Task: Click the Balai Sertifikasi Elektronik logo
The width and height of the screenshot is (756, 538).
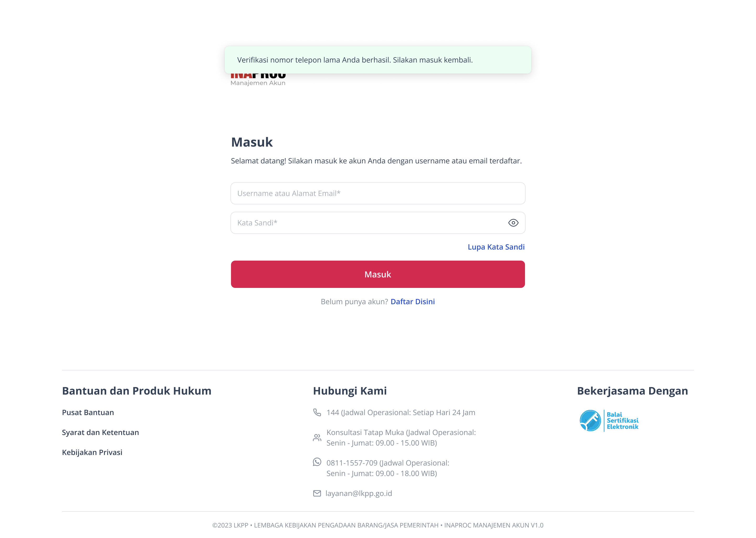Action: coord(609,420)
